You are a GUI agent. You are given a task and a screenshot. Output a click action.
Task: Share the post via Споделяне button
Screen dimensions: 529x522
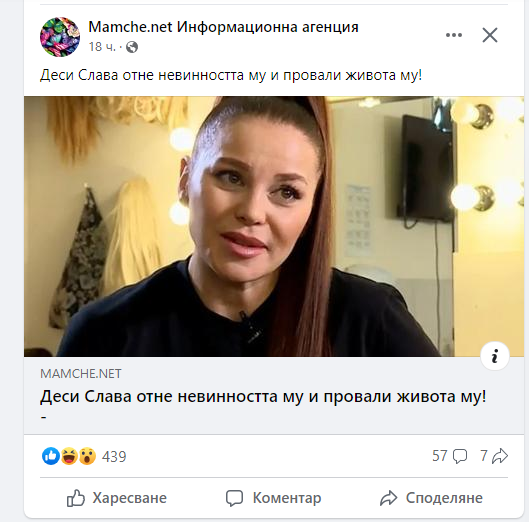click(x=431, y=498)
